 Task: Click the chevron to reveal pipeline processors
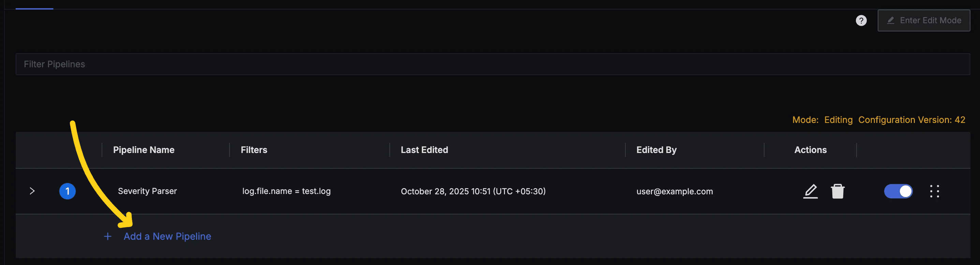pos(32,191)
